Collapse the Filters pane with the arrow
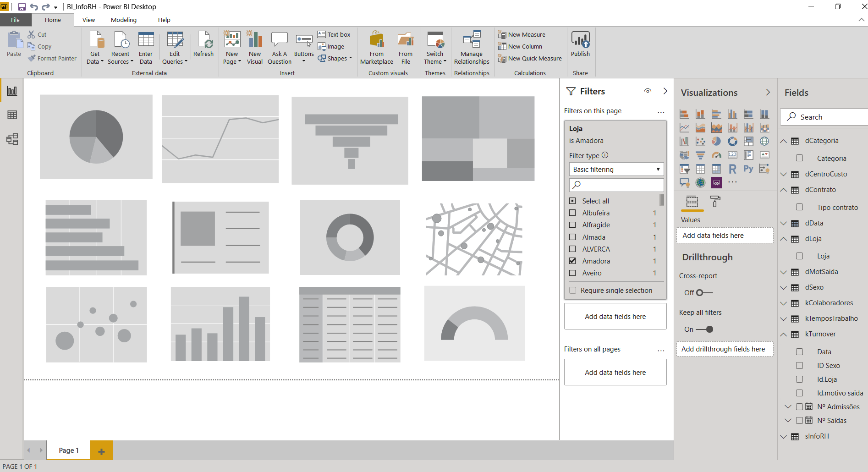 pos(665,91)
